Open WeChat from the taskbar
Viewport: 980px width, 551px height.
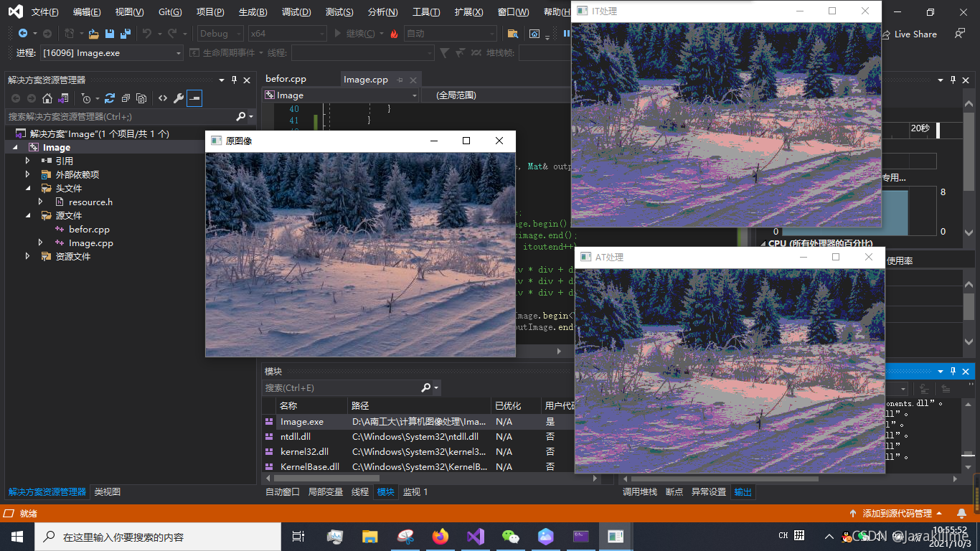pyautogui.click(x=510, y=537)
